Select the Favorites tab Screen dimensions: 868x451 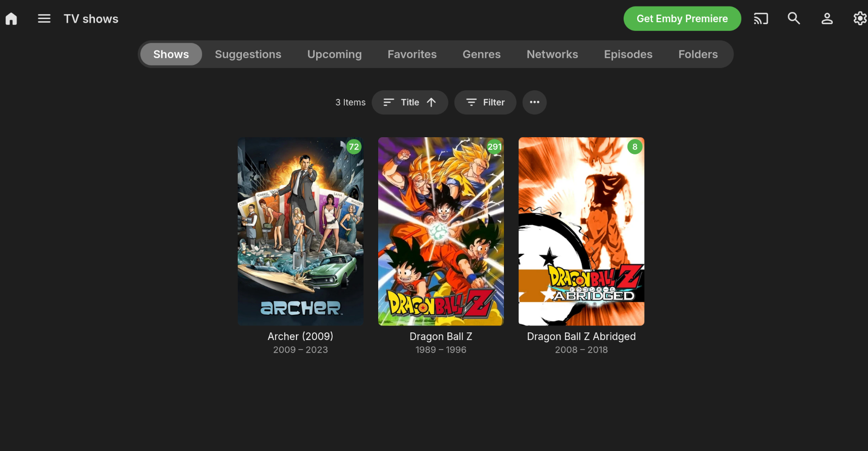pos(412,54)
